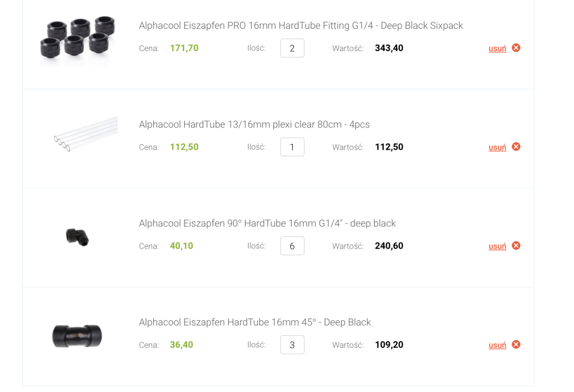
Task: Click red remove icon for Eiszapfen 90° fitting
Action: [x=516, y=246]
